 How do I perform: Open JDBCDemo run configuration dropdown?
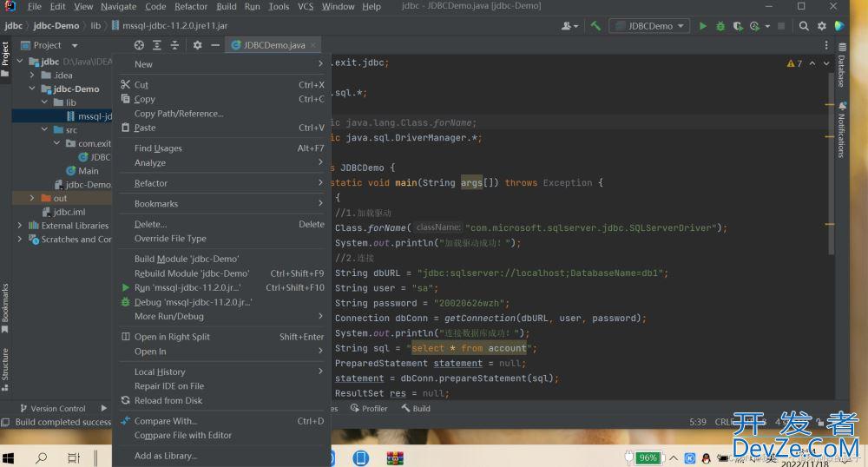click(650, 25)
